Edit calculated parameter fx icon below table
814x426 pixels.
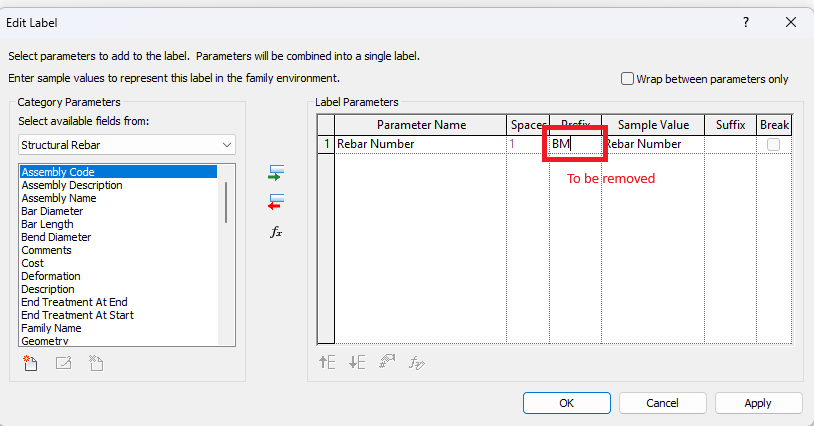[x=416, y=362]
